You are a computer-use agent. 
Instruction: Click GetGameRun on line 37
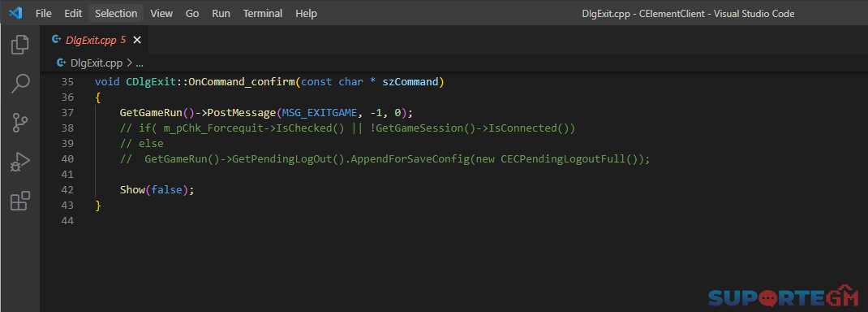coord(151,112)
